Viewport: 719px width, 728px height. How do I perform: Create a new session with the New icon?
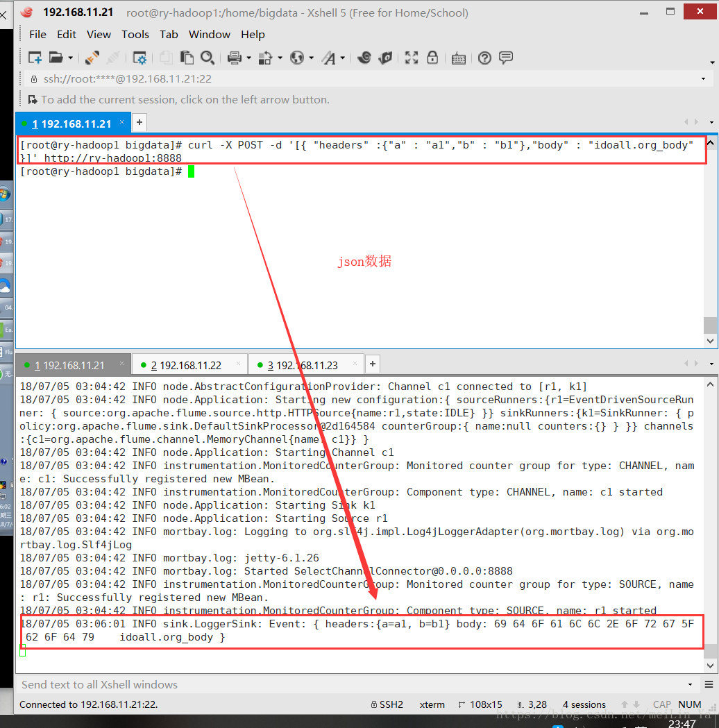[x=35, y=58]
